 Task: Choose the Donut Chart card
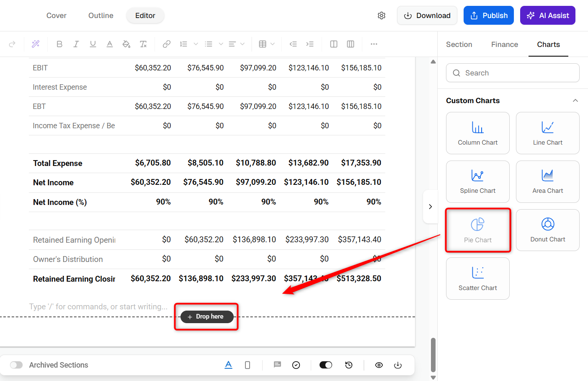tap(548, 230)
